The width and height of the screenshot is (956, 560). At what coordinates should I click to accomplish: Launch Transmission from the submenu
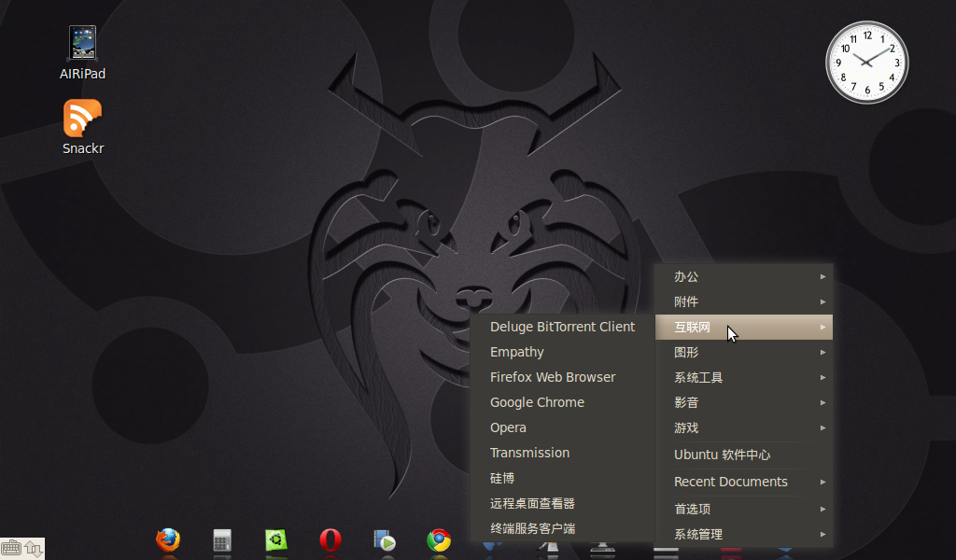coord(562,453)
